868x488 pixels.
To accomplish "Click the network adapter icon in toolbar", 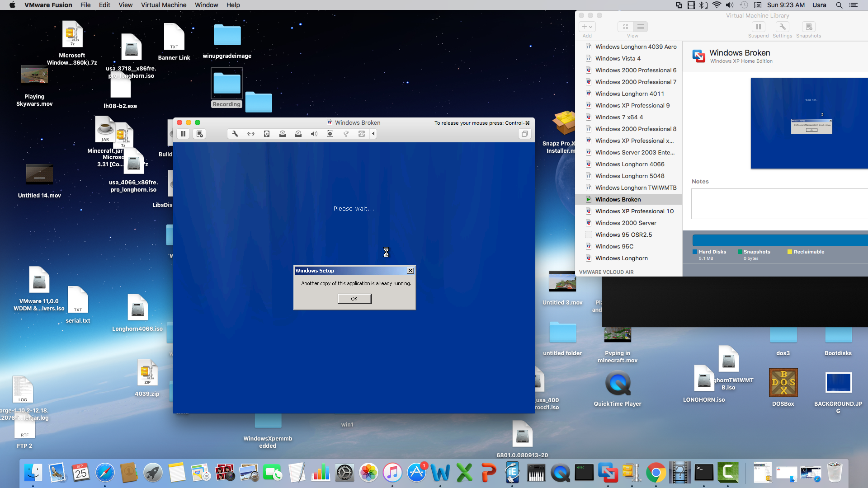I will [x=251, y=134].
